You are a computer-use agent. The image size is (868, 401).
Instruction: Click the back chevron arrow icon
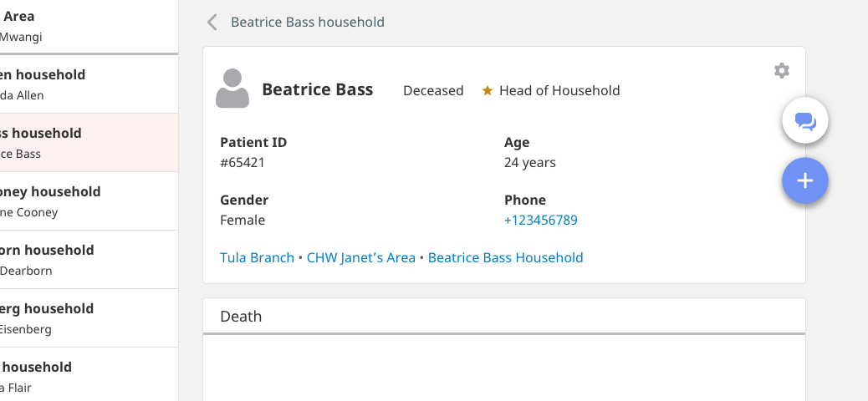coord(212,22)
